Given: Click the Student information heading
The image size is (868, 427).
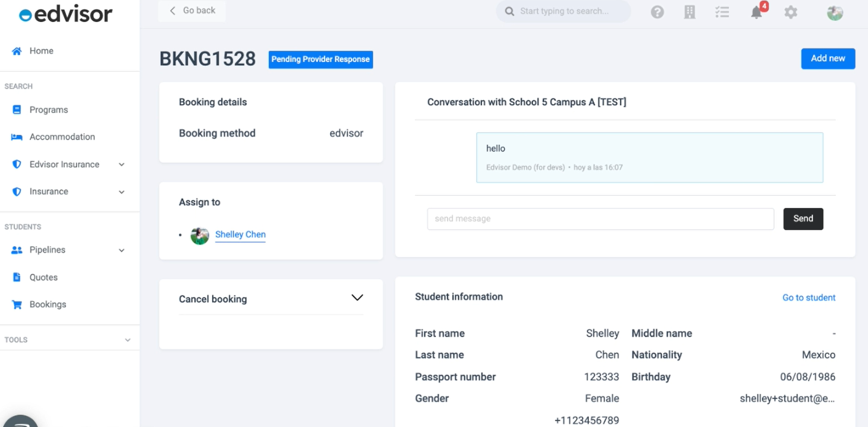Looking at the screenshot, I should coord(459,297).
